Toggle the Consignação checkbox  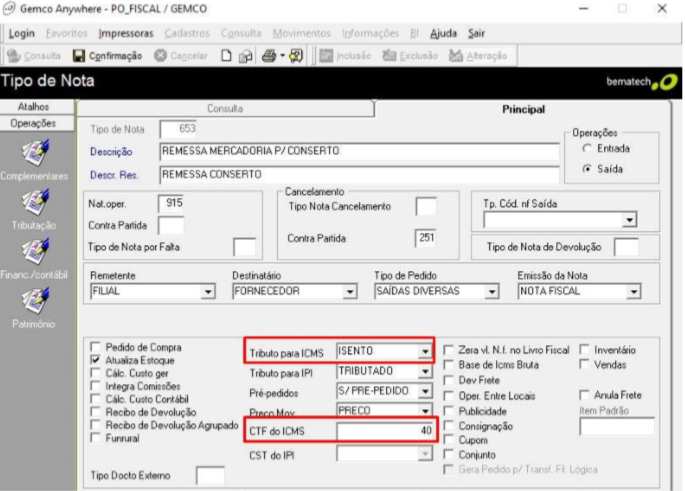click(x=448, y=425)
